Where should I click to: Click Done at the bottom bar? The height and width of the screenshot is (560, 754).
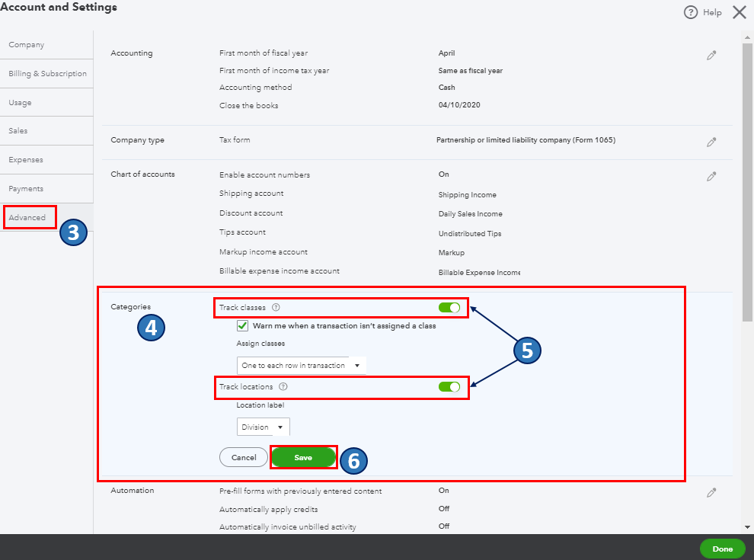(x=722, y=549)
